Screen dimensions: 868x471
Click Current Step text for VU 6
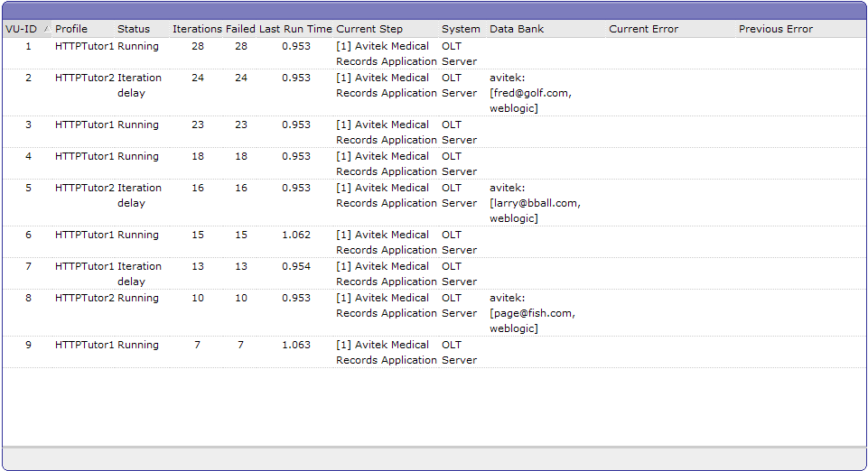pyautogui.click(x=387, y=243)
